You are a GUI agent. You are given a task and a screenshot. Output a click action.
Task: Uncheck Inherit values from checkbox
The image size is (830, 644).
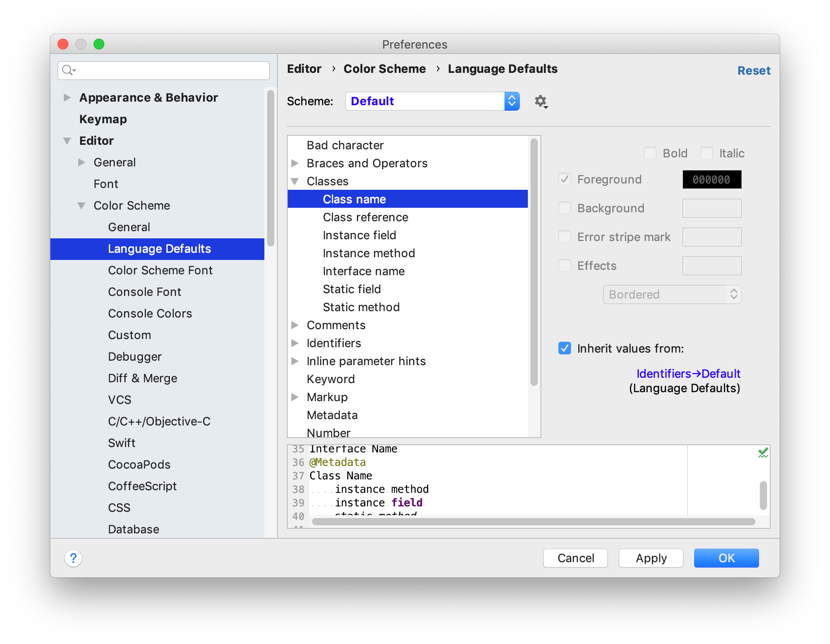(565, 349)
